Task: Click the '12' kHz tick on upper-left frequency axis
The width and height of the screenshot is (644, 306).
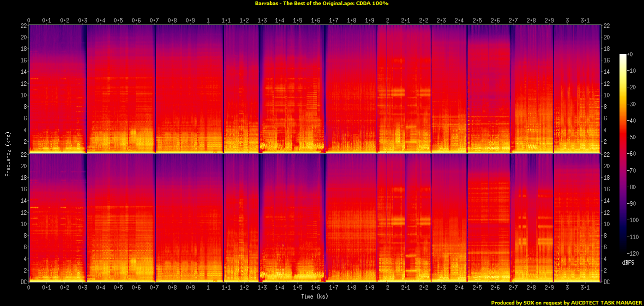Action: [23, 83]
